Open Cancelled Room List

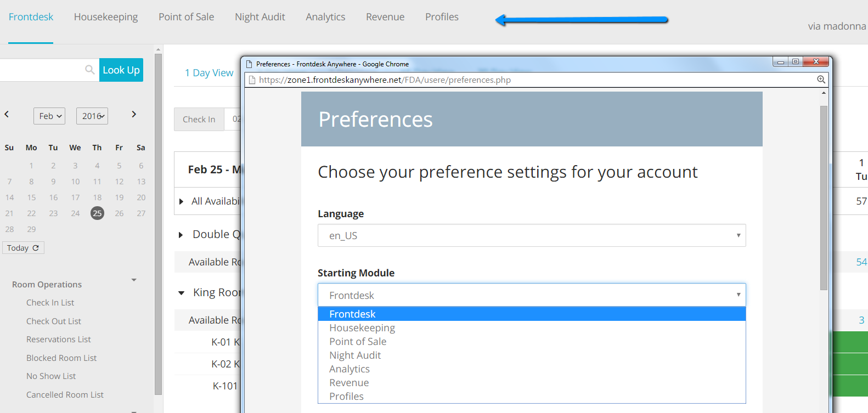[65, 395]
